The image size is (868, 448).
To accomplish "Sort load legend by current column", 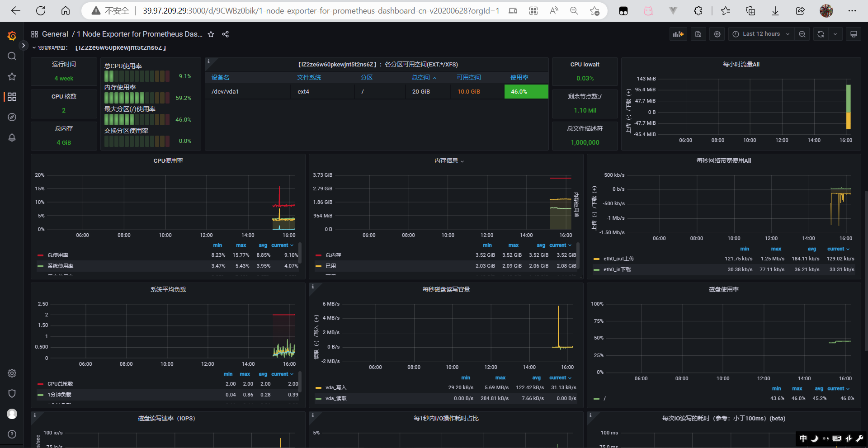I will (x=282, y=374).
